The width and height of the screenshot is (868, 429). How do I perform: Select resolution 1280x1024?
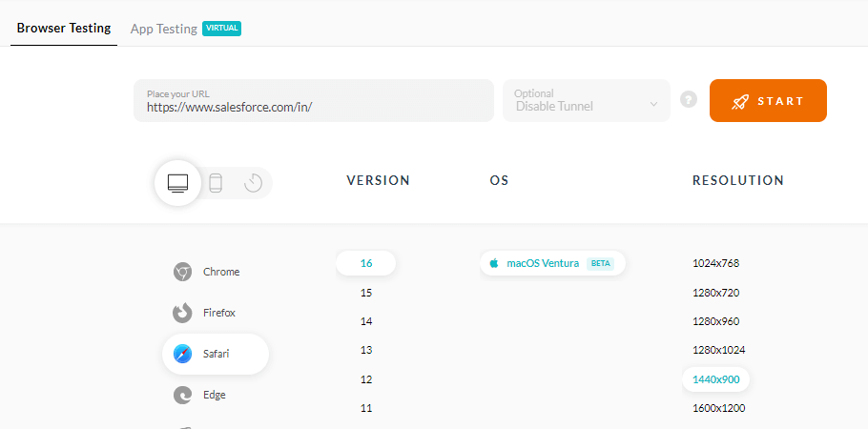point(718,351)
